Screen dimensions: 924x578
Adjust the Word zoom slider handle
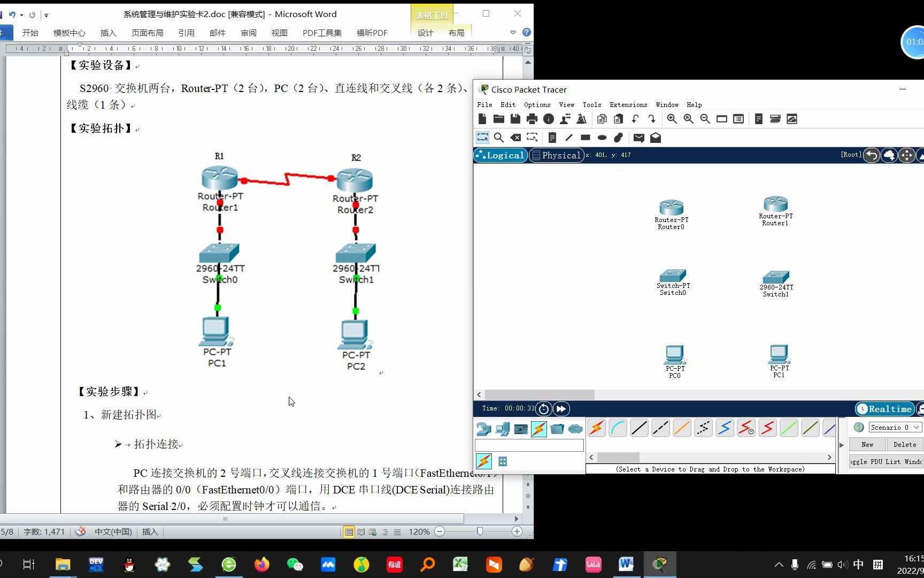coord(480,531)
